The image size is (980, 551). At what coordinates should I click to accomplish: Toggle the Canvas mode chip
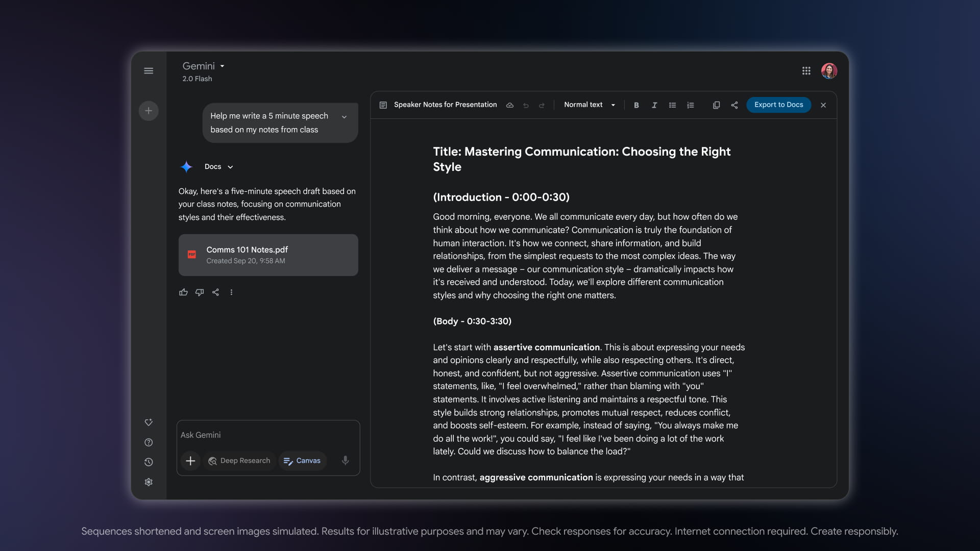click(302, 461)
